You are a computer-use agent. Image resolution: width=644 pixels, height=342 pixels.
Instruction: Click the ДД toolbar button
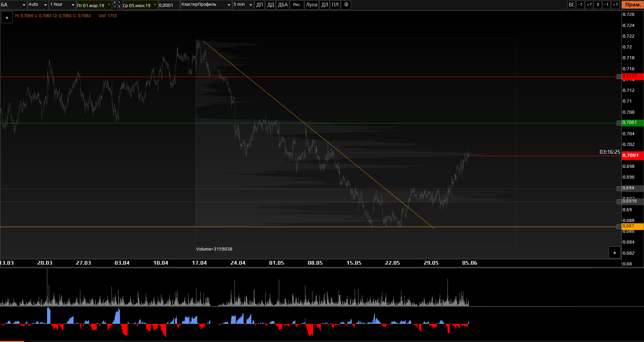(x=270, y=5)
